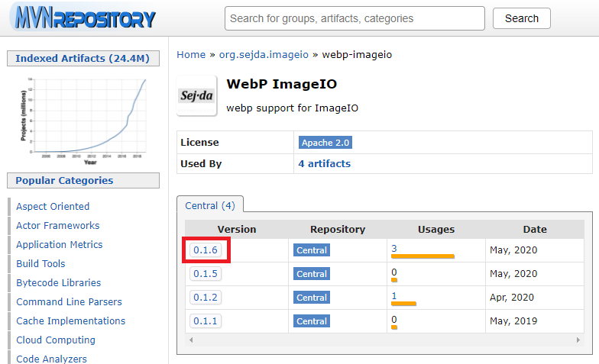Screen dimensions: 599x364
Task: Open version 0.1.5
Action: tap(206, 273)
